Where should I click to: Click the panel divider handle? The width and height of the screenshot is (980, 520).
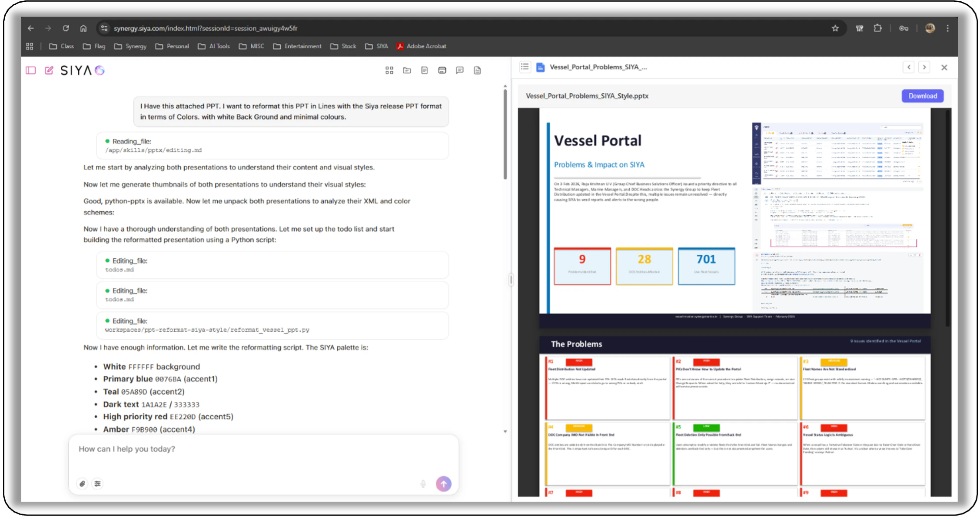coord(511,280)
